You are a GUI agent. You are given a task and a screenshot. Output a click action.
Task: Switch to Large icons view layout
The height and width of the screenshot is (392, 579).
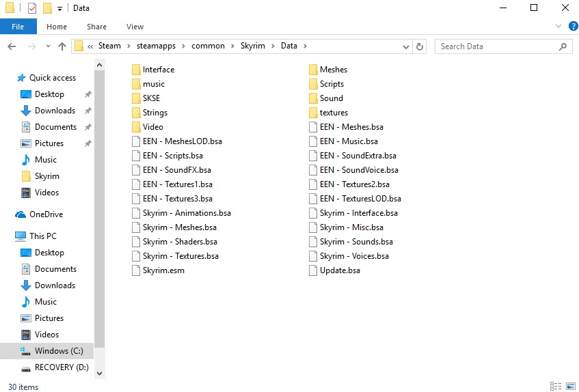[569, 387]
